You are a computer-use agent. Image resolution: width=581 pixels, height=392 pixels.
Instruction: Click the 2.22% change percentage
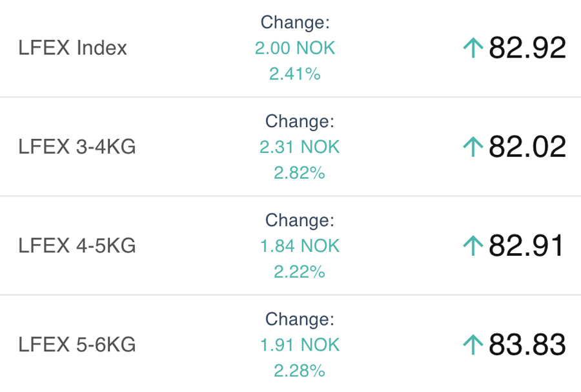300,272
